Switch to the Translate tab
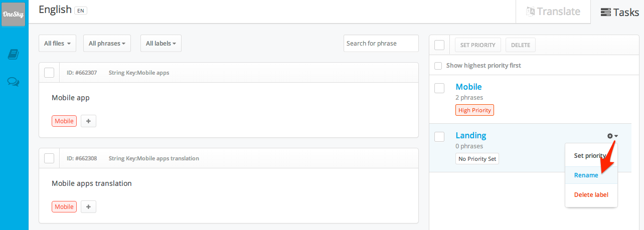Image resolution: width=644 pixels, height=230 pixels. pyautogui.click(x=553, y=12)
